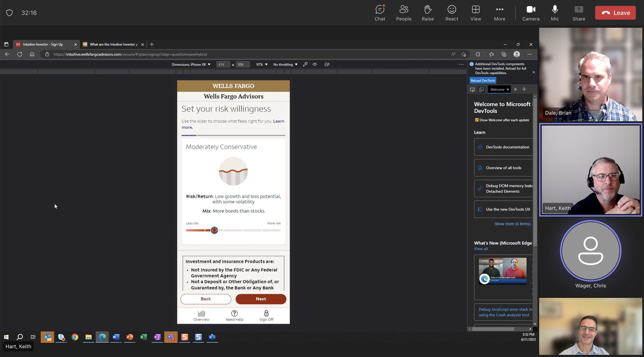Viewport: 644px width, 357px height.
Task: Toggle the vision emulation eye icon
Action: [x=315, y=64]
